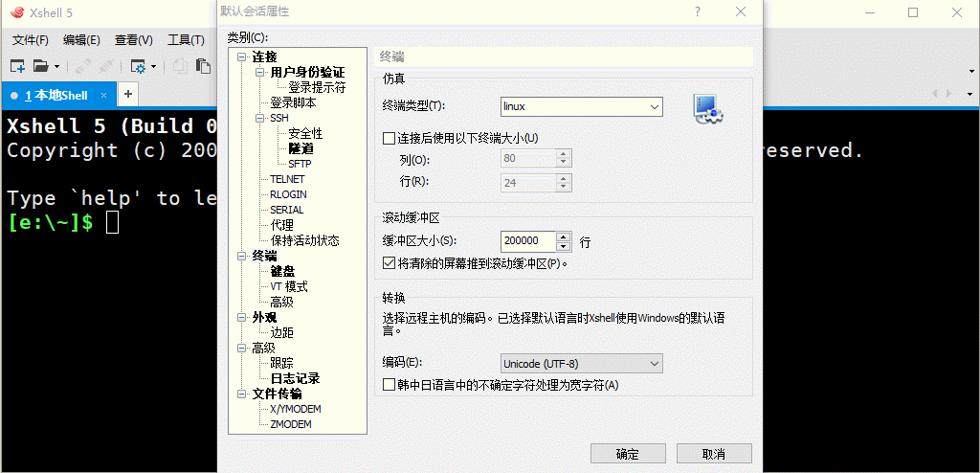Image resolution: width=980 pixels, height=473 pixels.
Task: Select 安全性 under SSH
Action: pyautogui.click(x=305, y=134)
